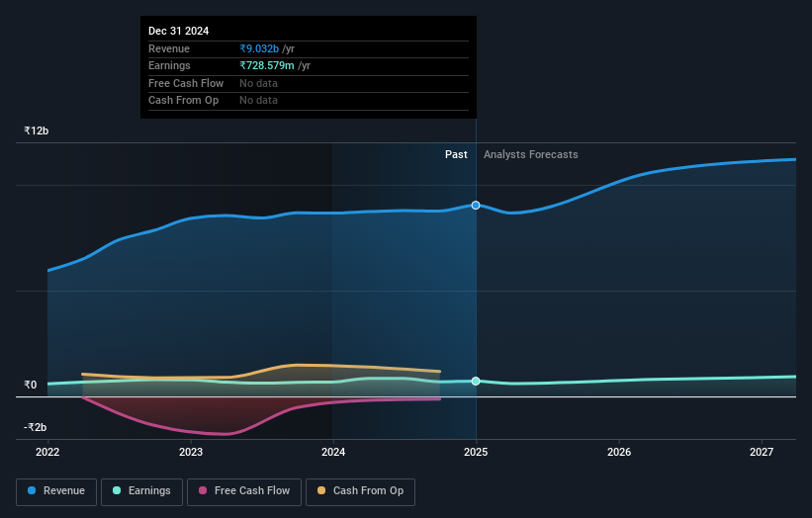Click the blue Revenue legend dot

coord(32,490)
